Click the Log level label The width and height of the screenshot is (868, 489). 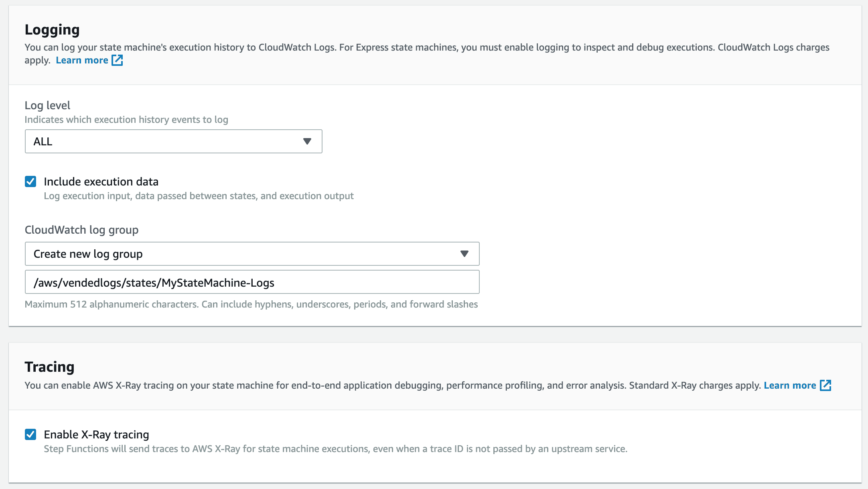coord(47,105)
